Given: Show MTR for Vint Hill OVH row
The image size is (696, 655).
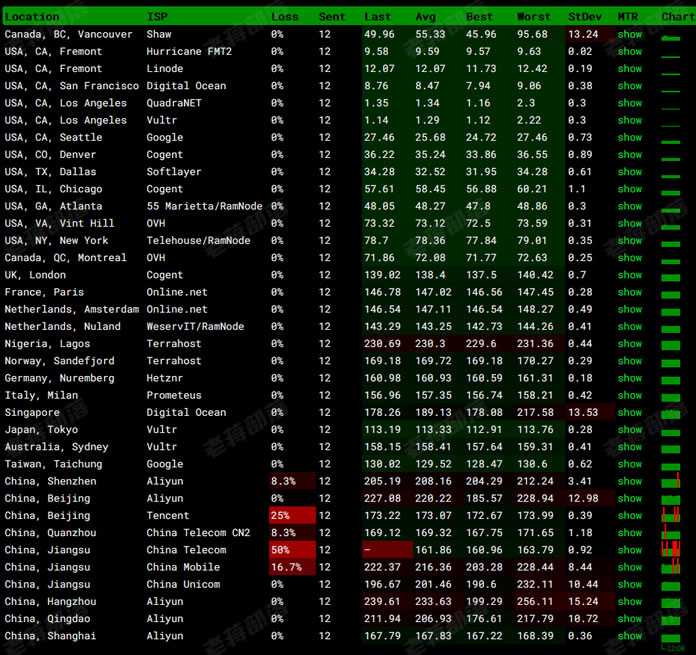Looking at the screenshot, I should click(x=629, y=223).
